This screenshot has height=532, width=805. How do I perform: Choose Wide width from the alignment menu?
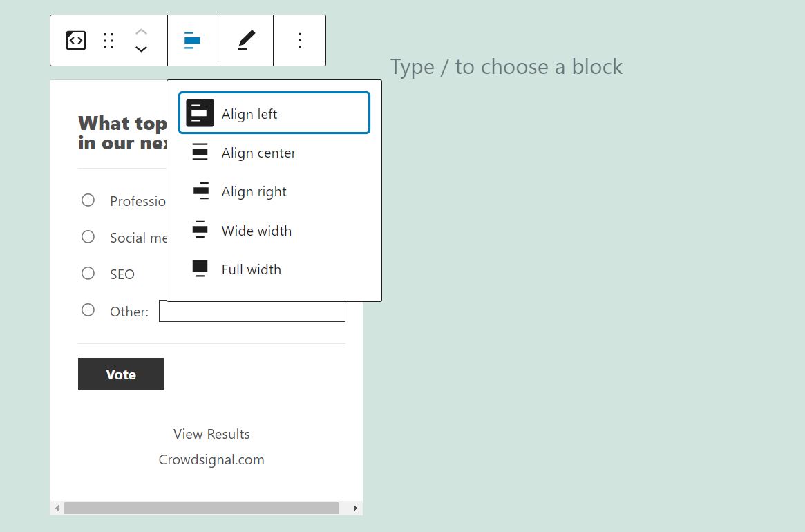coord(256,230)
